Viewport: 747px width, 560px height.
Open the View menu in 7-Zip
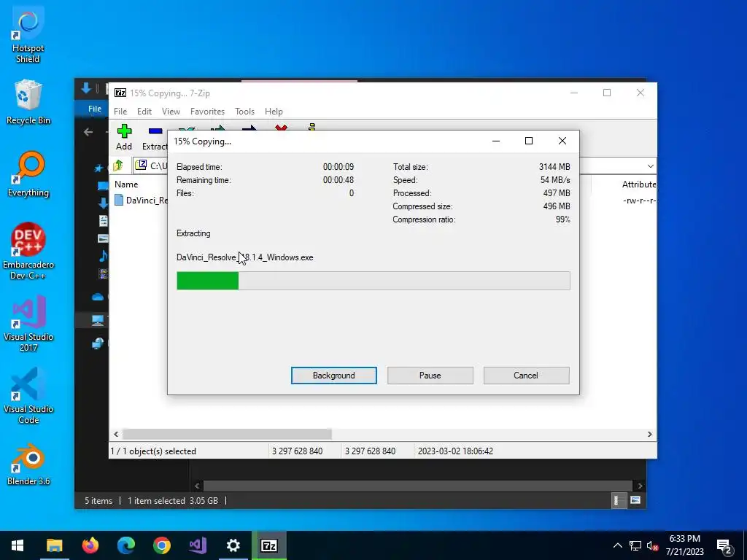(x=171, y=112)
